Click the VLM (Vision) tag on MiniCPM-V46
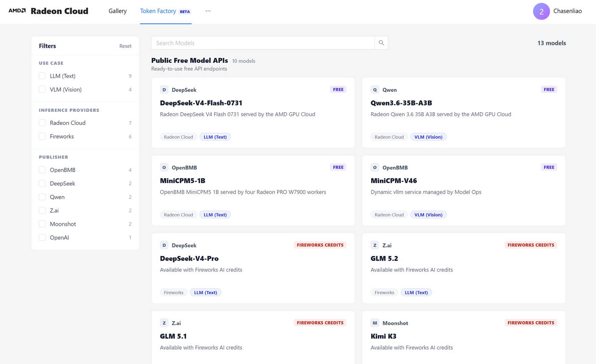Viewport: 596px width, 364px height. coord(428,215)
